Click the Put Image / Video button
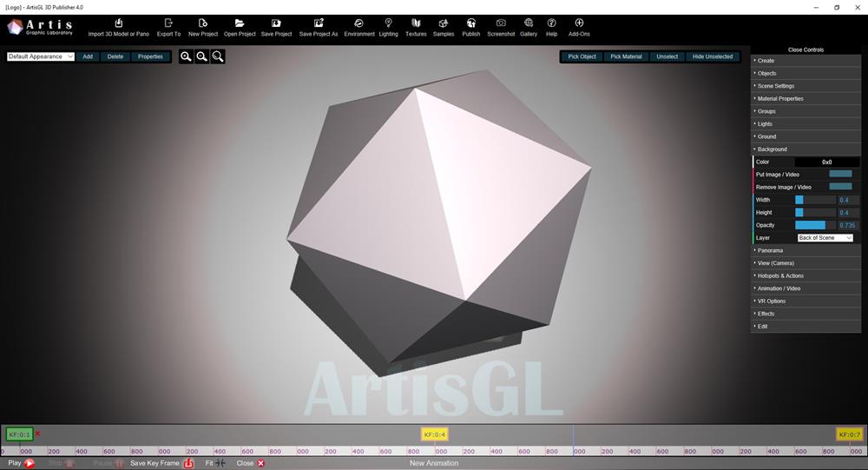The height and width of the screenshot is (470, 868). (840, 174)
